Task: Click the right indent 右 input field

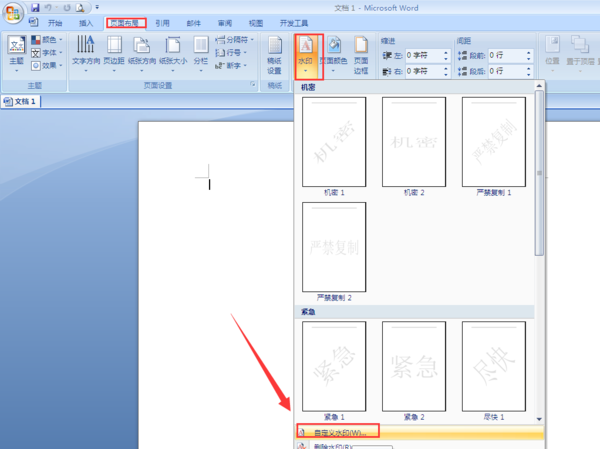Action: tap(424, 71)
